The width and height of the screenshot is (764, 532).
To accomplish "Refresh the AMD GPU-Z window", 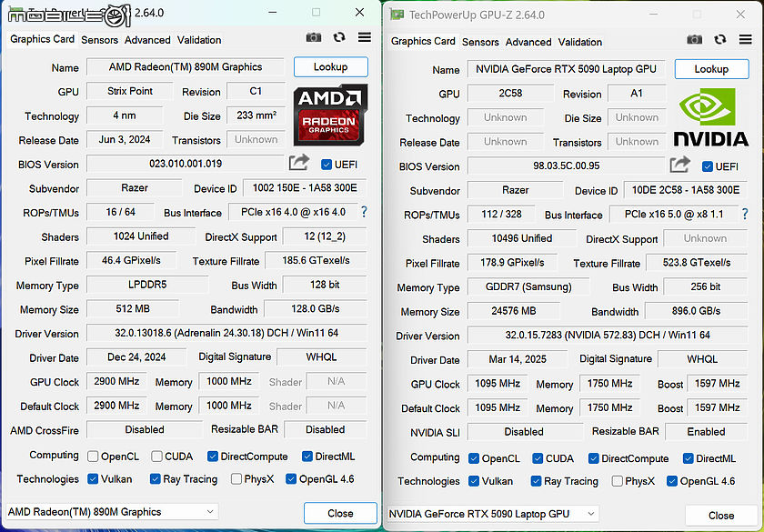I will pos(339,37).
